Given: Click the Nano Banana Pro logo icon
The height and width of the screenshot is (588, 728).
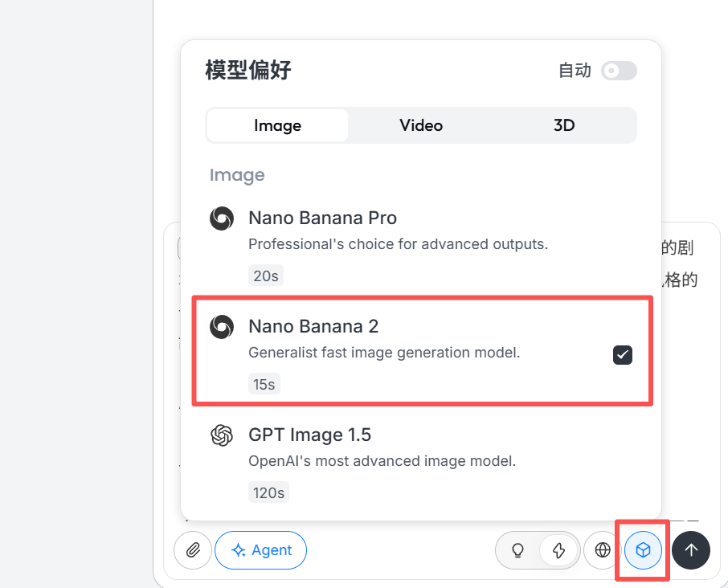Looking at the screenshot, I should point(222,218).
